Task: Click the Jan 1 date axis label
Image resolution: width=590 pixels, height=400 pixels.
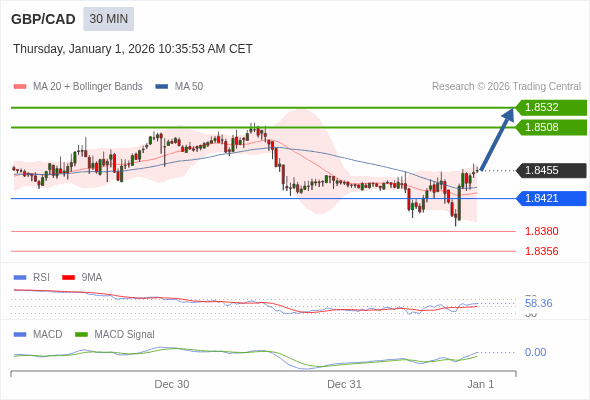Action: [x=481, y=384]
